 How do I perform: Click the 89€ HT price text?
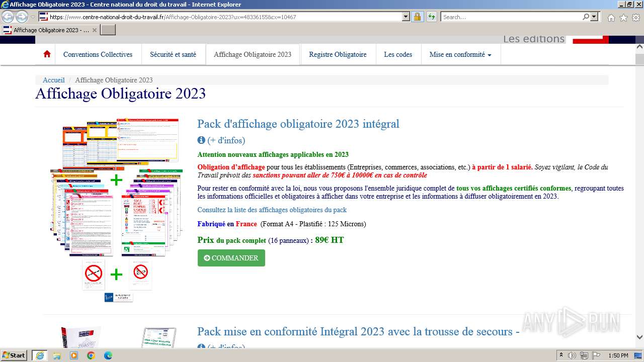coord(330,240)
